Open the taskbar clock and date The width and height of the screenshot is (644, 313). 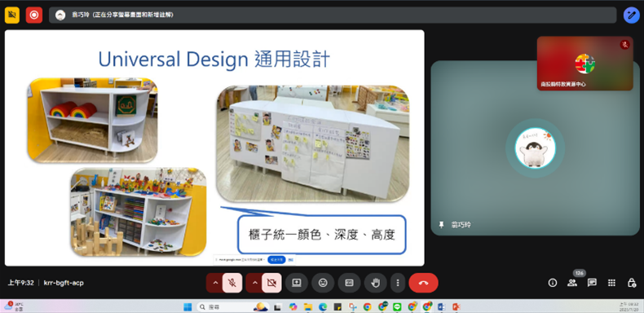[628, 306]
